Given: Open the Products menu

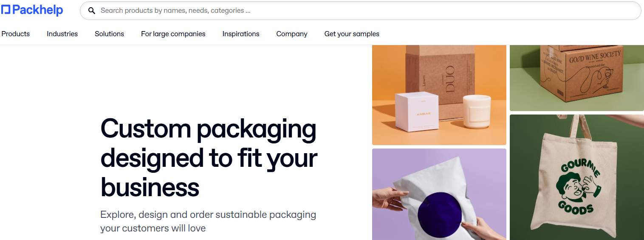Looking at the screenshot, I should tap(16, 34).
